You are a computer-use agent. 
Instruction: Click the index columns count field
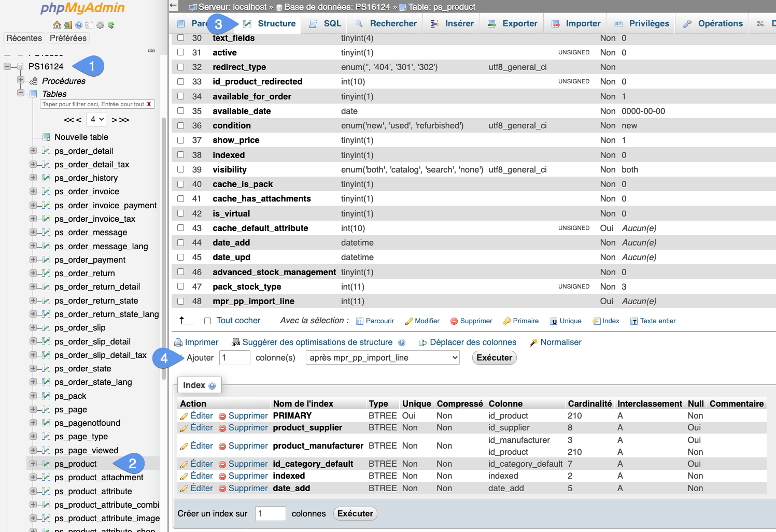point(271,514)
